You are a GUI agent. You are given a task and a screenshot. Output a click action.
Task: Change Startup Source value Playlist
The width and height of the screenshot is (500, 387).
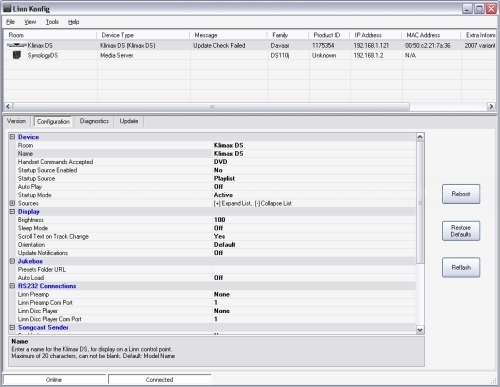314,178
